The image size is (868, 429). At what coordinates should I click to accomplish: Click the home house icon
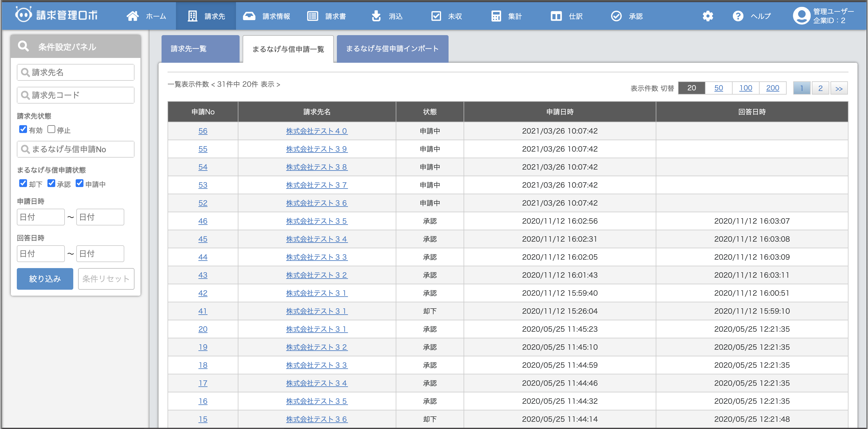(132, 16)
